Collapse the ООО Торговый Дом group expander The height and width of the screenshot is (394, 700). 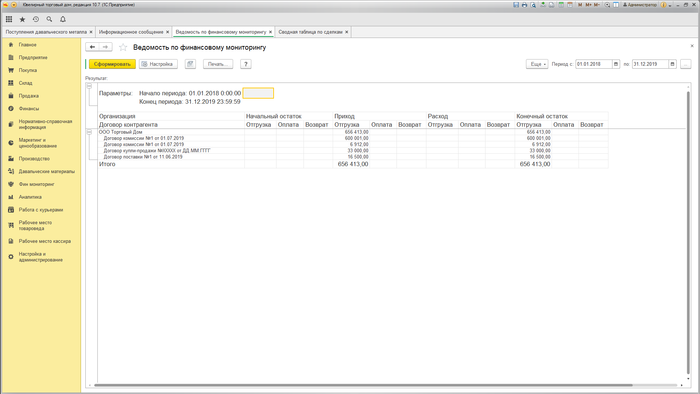coord(89,133)
